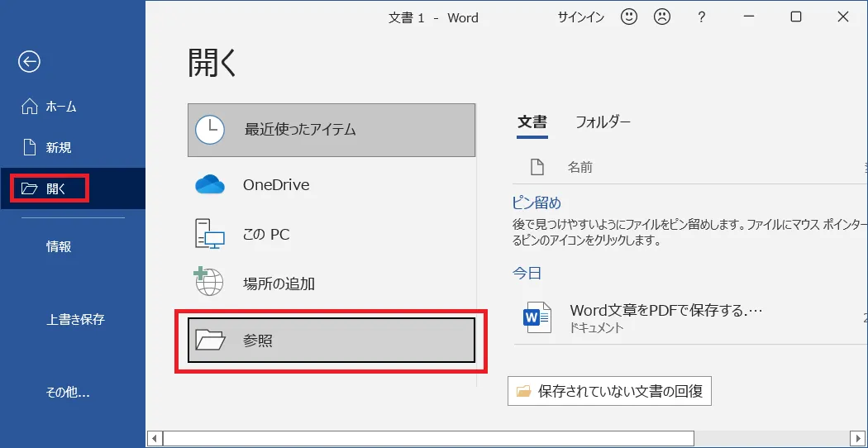This screenshot has width=868, height=448.
Task: Click horizontal scrollbar right arrow
Action: pyautogui.click(x=857, y=439)
